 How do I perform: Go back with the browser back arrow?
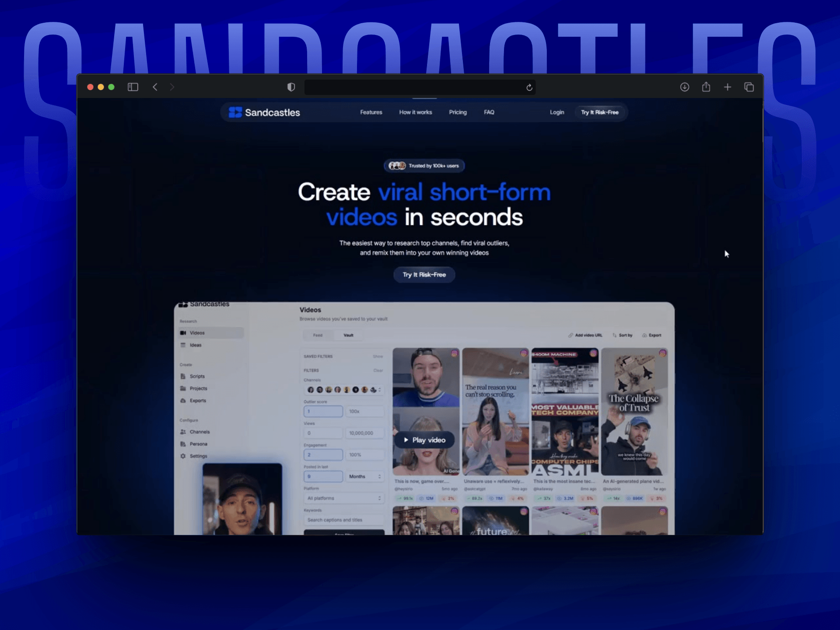(155, 87)
